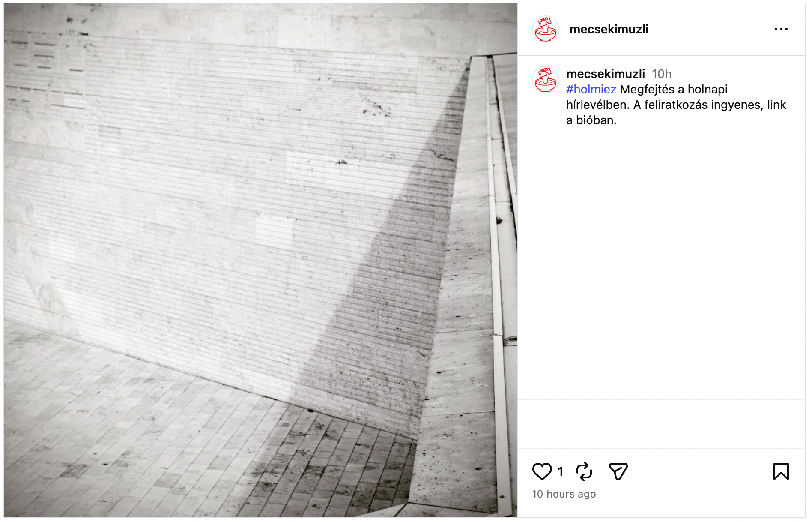This screenshot has width=812, height=522.
Task: Click the mecsekimuzli username in the caption
Action: click(605, 74)
